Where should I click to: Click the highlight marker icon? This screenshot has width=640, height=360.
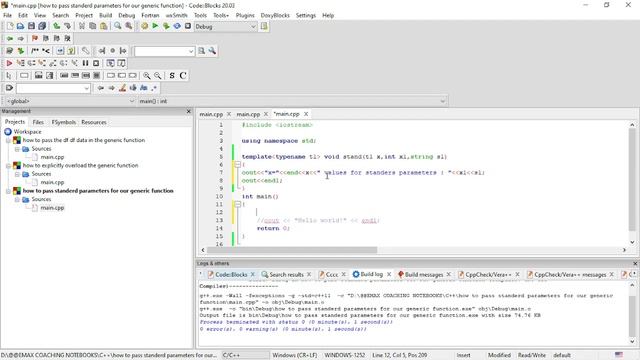122,88
